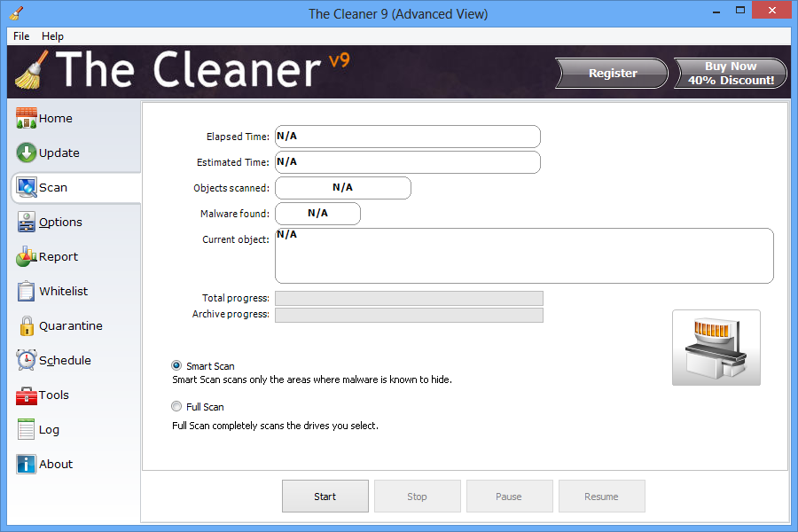Click the red Tools toolbox icon
Screen dimensions: 798x532
click(26, 395)
